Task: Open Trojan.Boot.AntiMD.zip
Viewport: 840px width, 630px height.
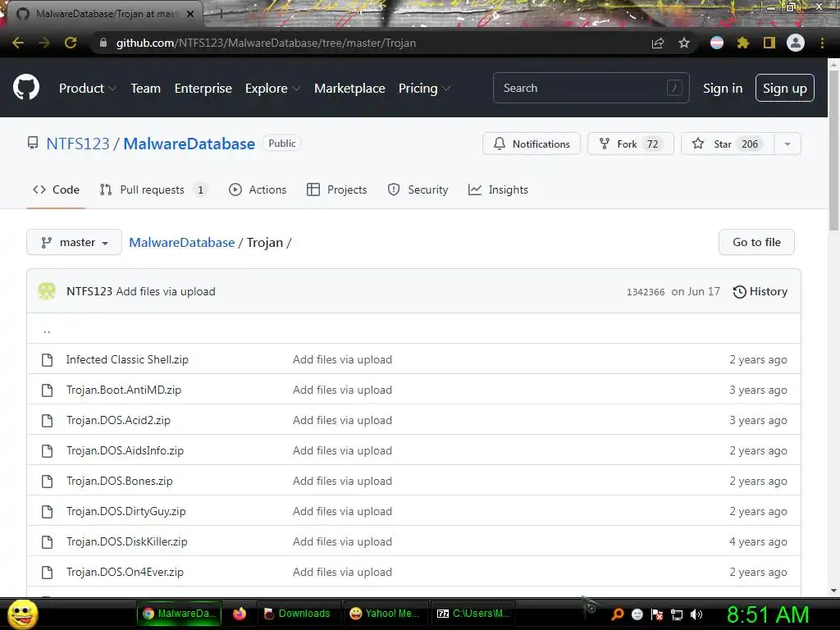Action: 124,390
